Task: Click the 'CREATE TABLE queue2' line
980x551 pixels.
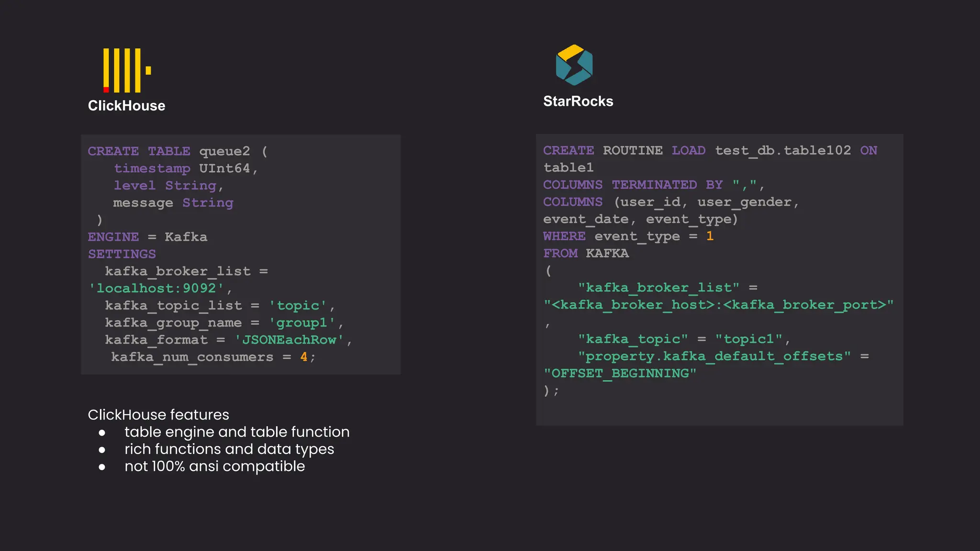Action: pyautogui.click(x=178, y=152)
